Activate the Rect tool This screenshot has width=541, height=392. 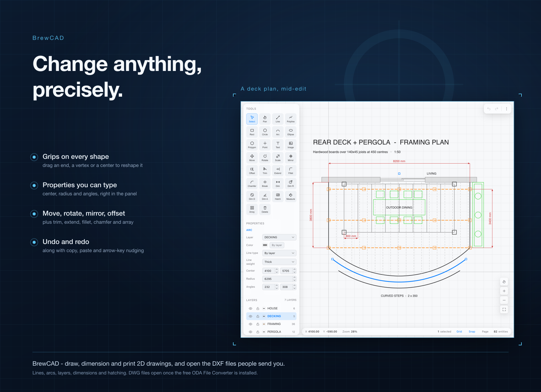pos(252,132)
